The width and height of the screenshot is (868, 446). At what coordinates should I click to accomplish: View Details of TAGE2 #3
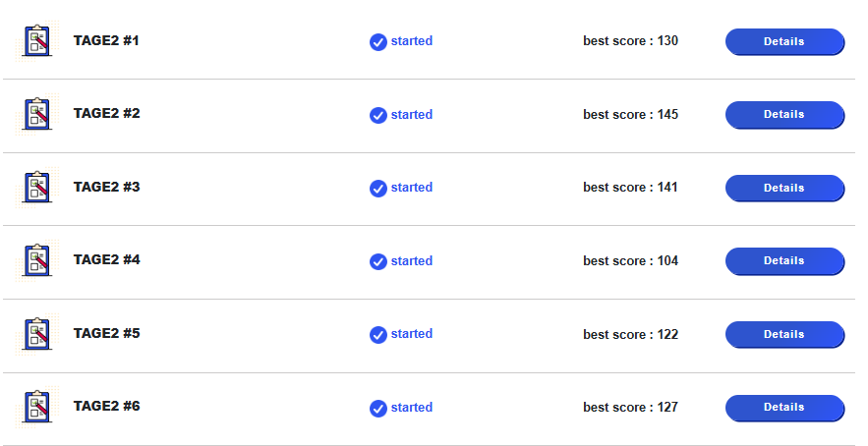click(x=785, y=189)
